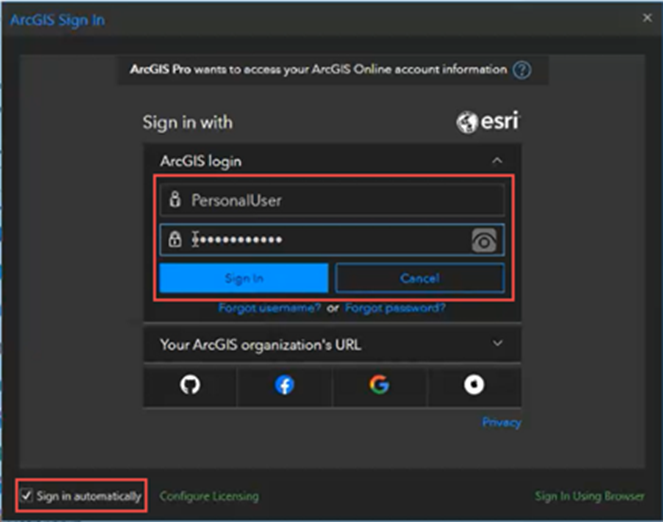The image size is (663, 522).
Task: Open the Forgot username link
Action: click(269, 308)
